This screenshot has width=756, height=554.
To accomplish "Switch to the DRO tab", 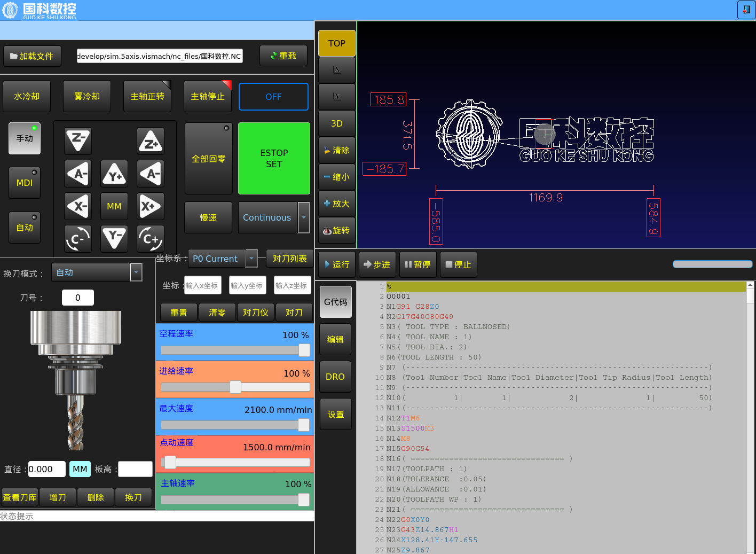I will point(335,377).
